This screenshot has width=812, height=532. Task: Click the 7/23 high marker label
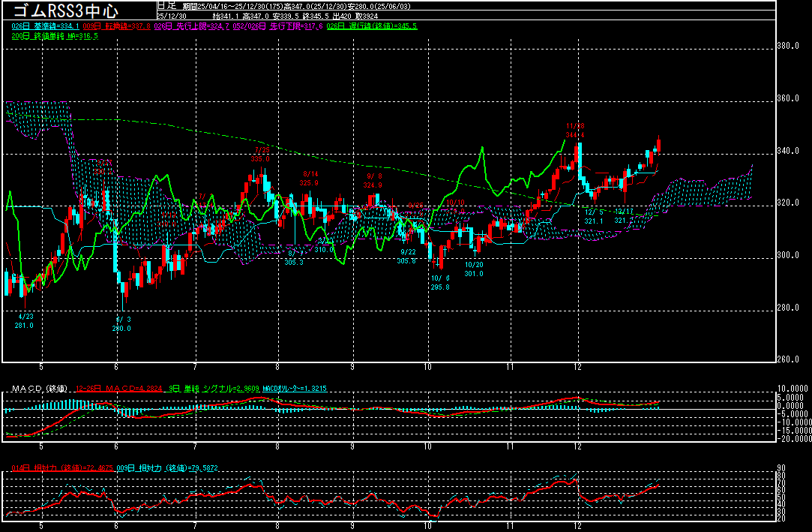[260, 154]
